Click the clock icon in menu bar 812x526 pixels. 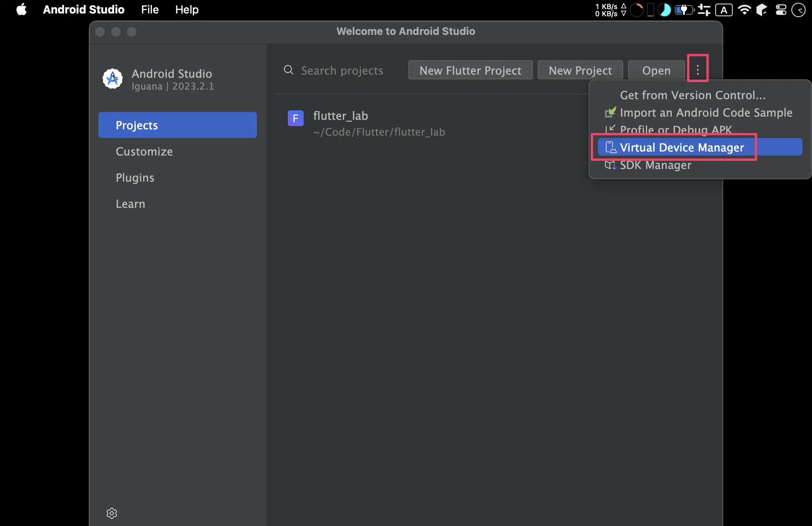click(799, 10)
